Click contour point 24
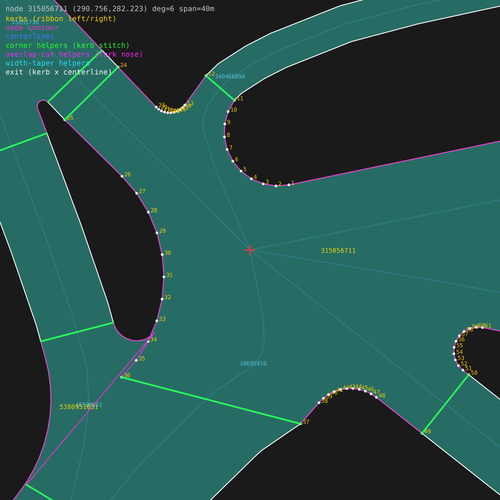The width and height of the screenshot is (500, 500). pos(118,67)
